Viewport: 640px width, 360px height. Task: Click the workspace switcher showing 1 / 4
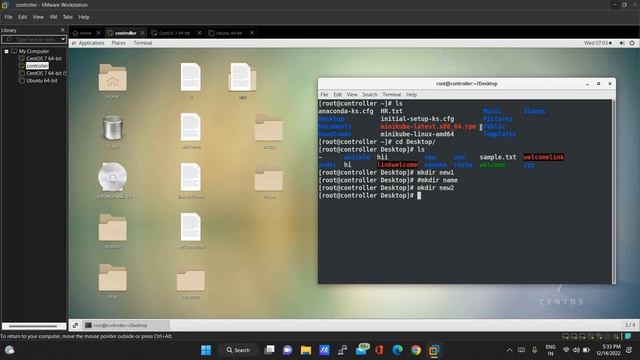[630, 325]
